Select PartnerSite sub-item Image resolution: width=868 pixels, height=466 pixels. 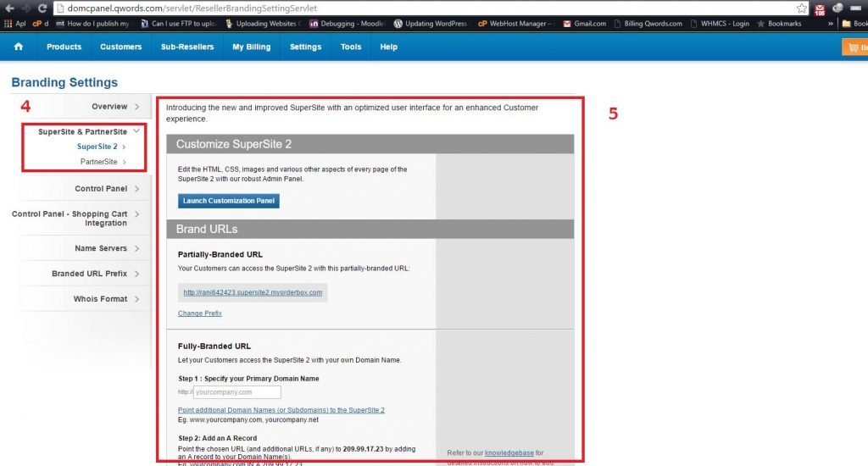(103, 162)
